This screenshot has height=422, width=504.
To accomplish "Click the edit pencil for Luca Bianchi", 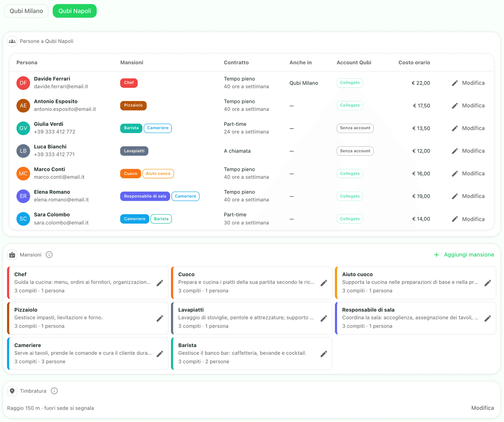I will click(x=455, y=151).
